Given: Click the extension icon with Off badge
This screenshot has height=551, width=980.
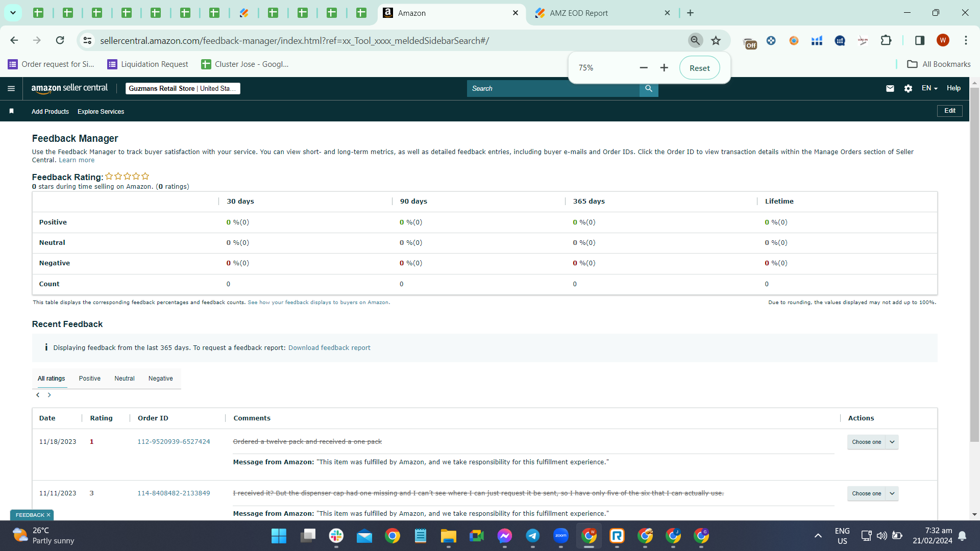Looking at the screenshot, I should click(750, 43).
